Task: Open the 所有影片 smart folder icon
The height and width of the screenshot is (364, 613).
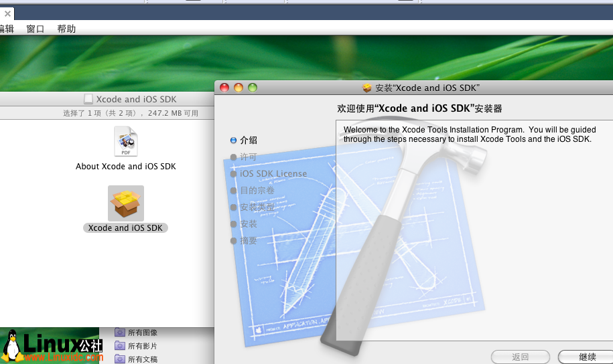Action: pos(120,346)
